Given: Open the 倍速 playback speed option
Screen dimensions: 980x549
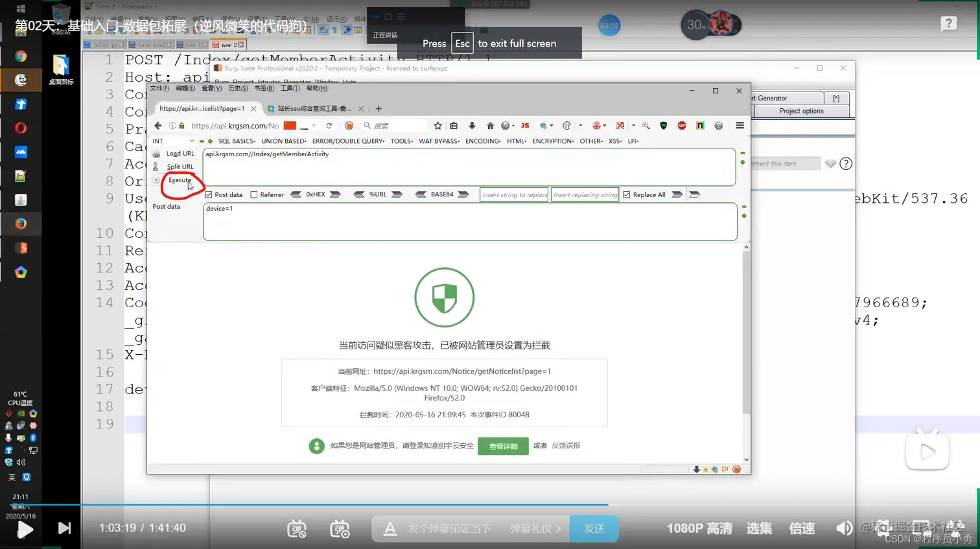Looking at the screenshot, I should (x=802, y=528).
